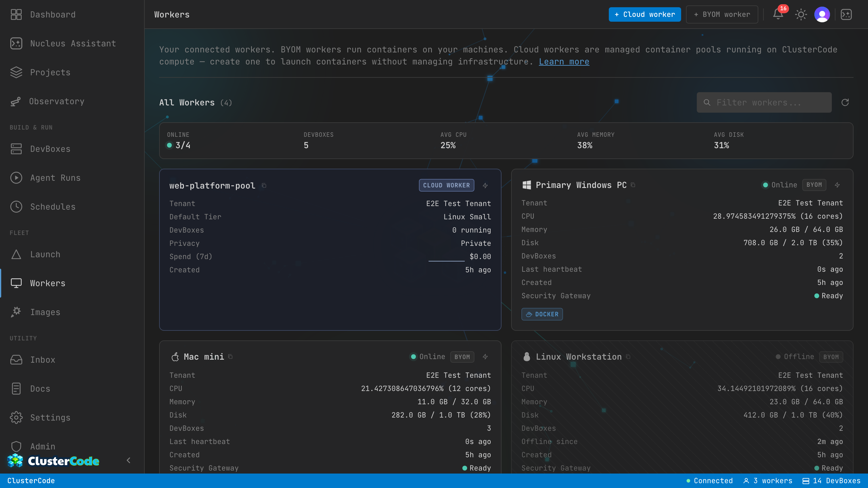Viewport: 868px width, 488px height.
Task: Open Settings page
Action: pos(72,418)
